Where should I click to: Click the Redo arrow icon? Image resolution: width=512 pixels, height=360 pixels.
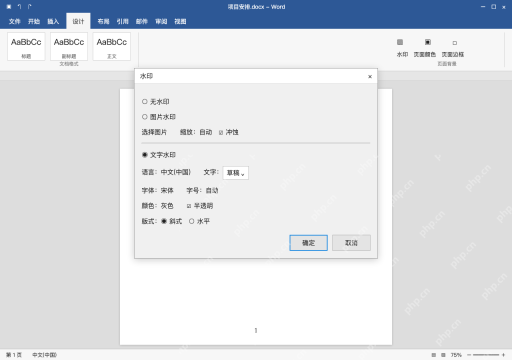(30, 7)
